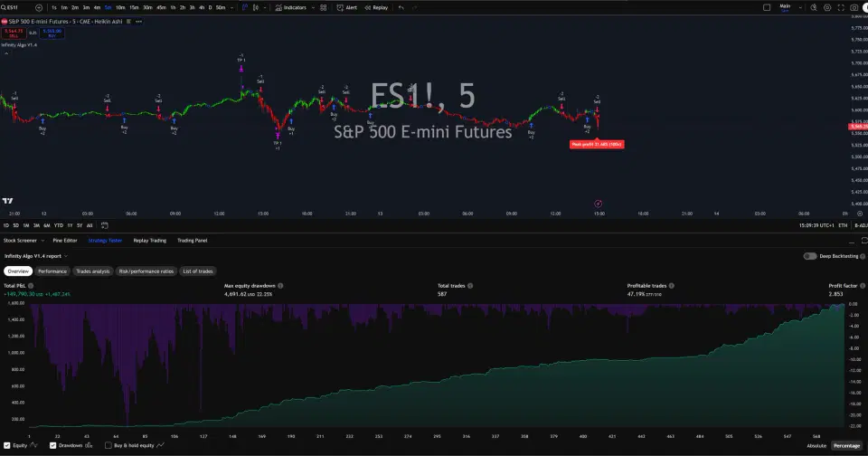Minimize the bottom panel
This screenshot has width=868, height=456.
852,241
